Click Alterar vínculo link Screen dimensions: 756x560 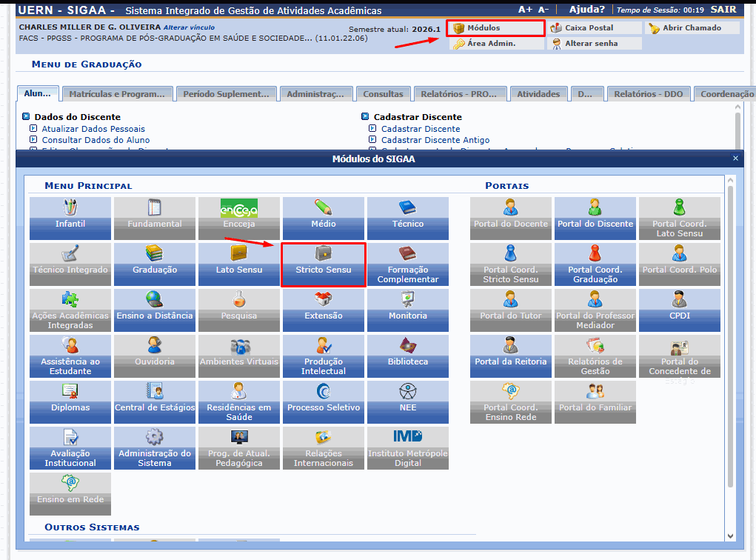[x=189, y=27]
